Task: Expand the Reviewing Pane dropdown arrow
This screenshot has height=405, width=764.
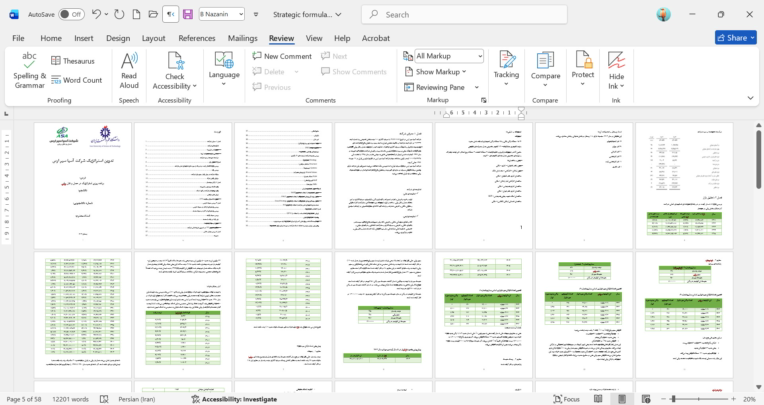Action: (x=477, y=87)
